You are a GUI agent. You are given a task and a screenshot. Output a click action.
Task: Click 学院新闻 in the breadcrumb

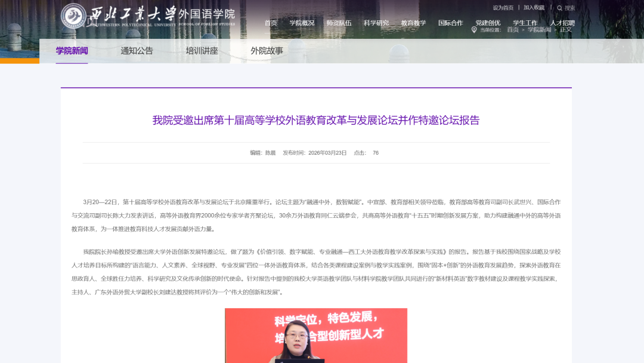[539, 30]
